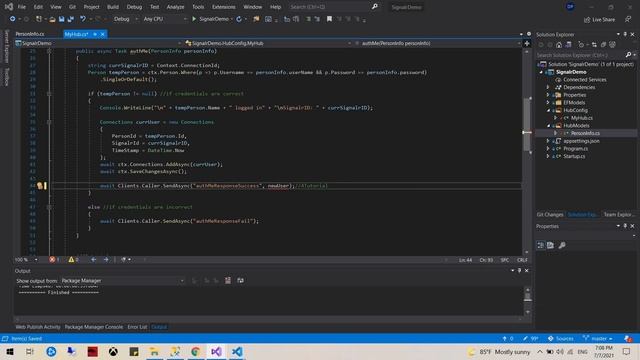Collapse the HubConfig folder node
640x360 pixels.
click(548, 110)
